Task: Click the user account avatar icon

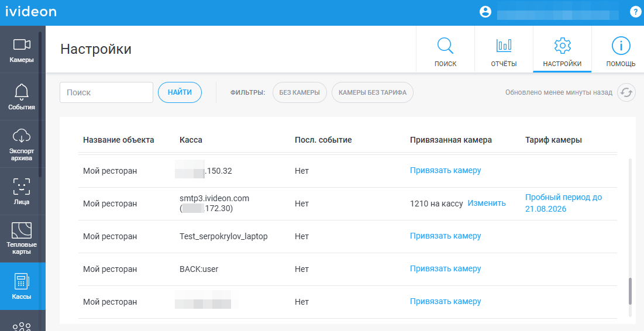Action: (x=485, y=12)
